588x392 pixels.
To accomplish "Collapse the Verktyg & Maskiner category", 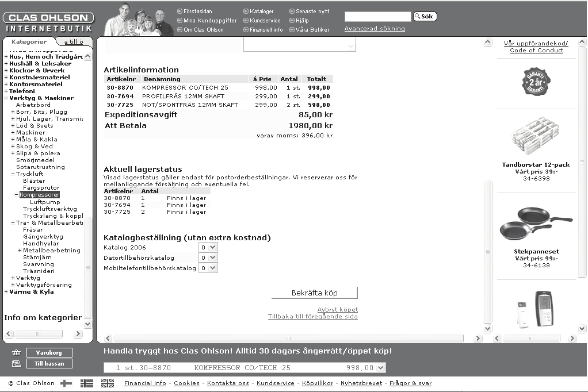I will pyautogui.click(x=6, y=98).
